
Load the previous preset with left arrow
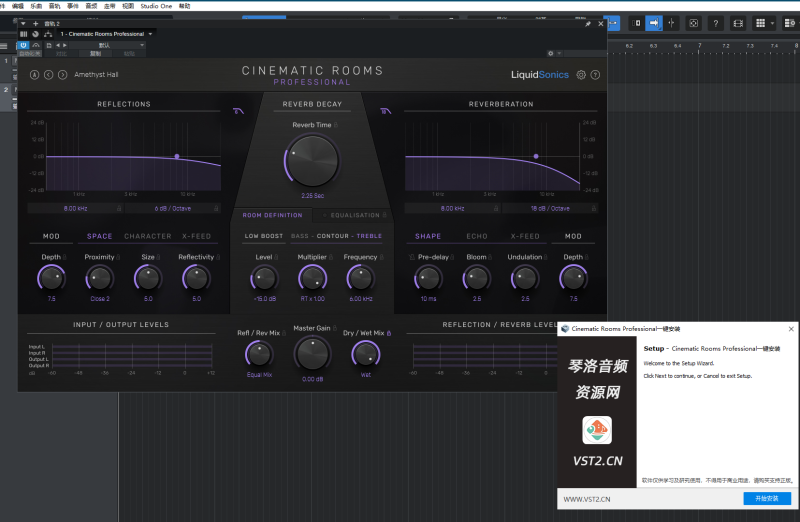pos(48,75)
